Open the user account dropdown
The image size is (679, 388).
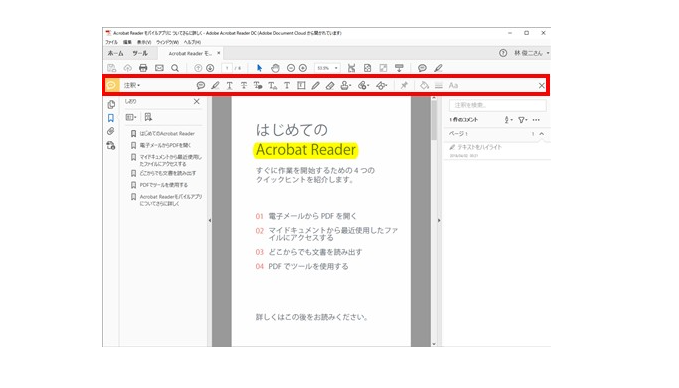coord(532,53)
